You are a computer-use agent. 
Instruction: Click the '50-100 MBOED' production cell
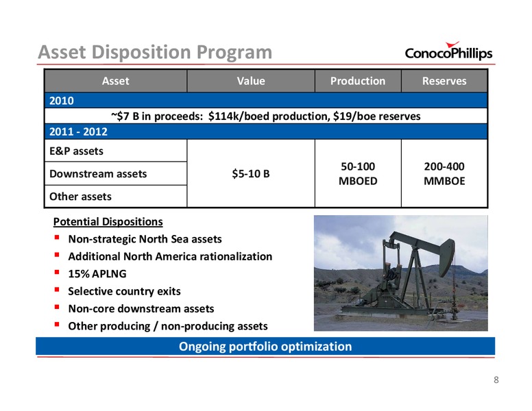point(358,173)
